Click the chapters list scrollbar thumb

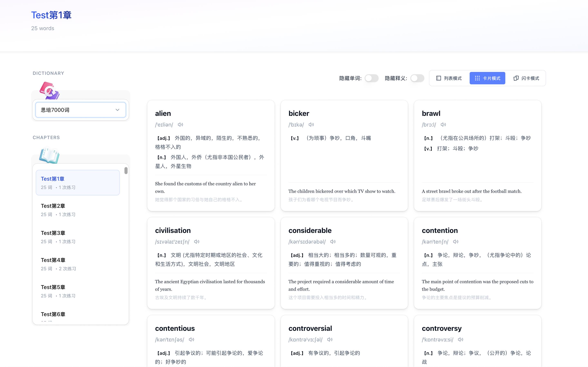pos(126,171)
